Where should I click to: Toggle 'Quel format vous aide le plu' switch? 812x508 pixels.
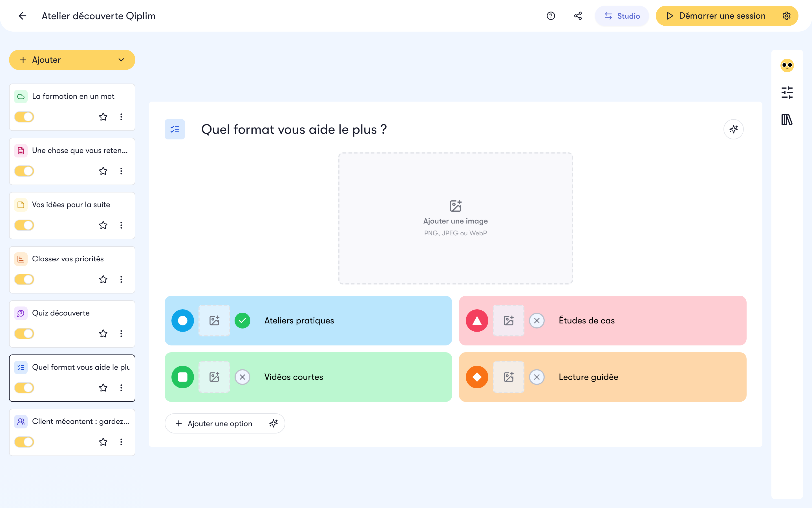pyautogui.click(x=24, y=388)
